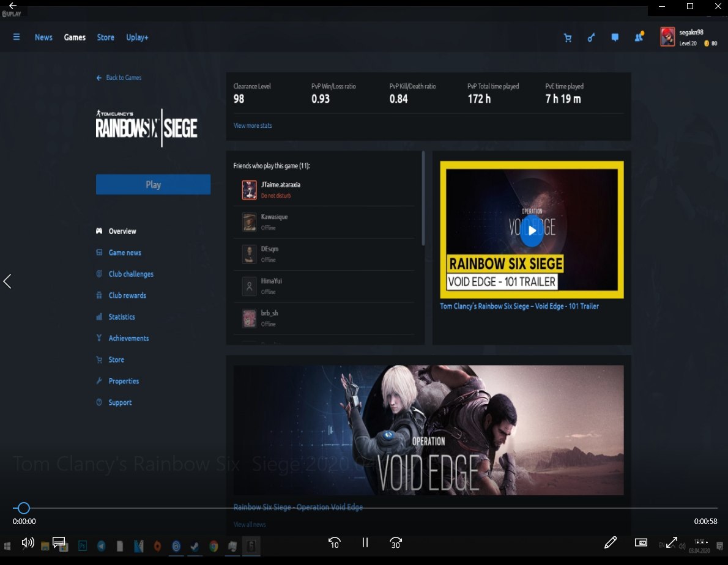Edit the video with the pencil icon
This screenshot has height=565, width=728.
pyautogui.click(x=610, y=542)
